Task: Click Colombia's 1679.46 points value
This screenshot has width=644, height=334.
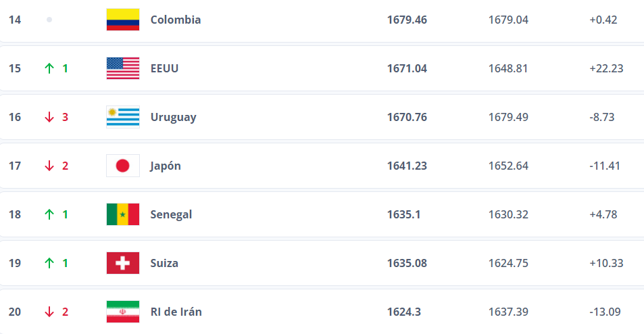Action: coord(407,20)
